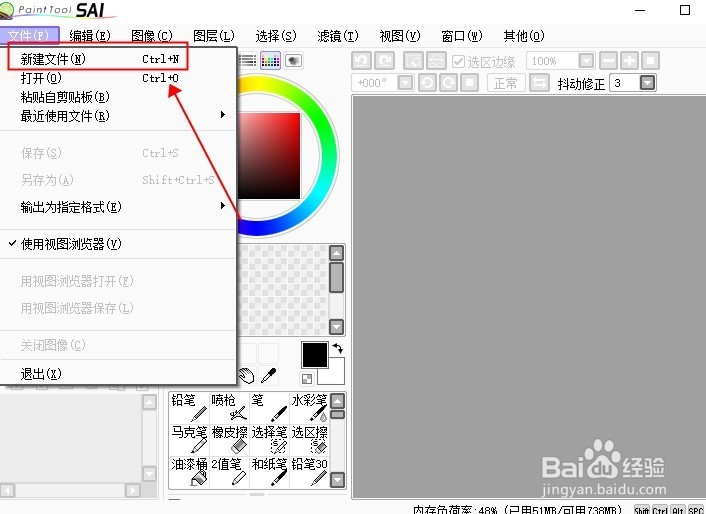
Task: Select the 马克笔 marker tool
Action: click(189, 440)
